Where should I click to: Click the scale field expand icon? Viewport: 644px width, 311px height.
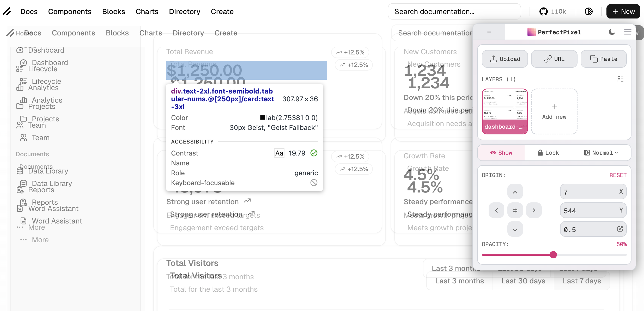(620, 229)
